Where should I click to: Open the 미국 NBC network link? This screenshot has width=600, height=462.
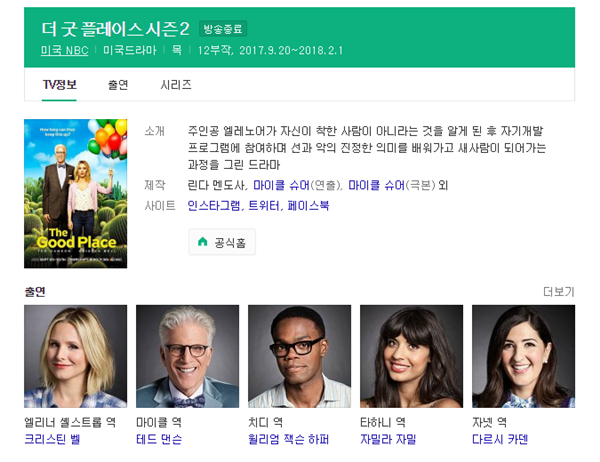coord(64,51)
